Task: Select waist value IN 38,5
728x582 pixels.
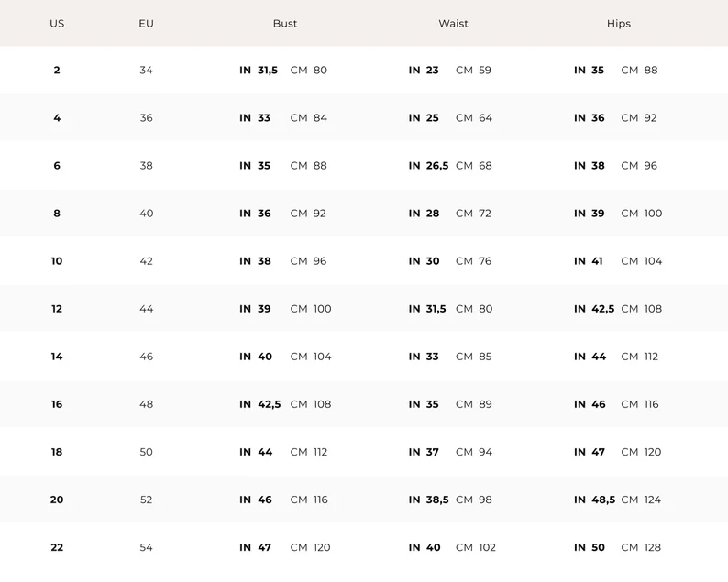Action: 429,500
